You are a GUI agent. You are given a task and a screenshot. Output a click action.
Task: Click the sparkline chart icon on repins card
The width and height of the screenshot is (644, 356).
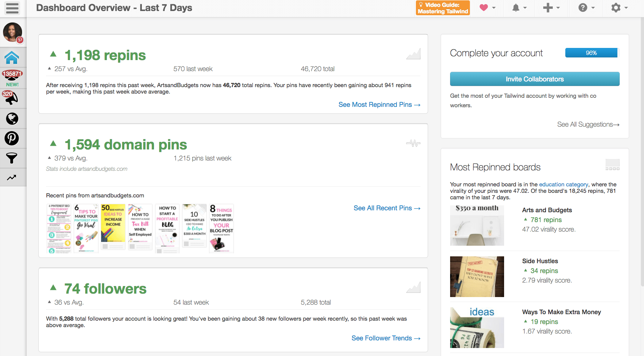coord(413,54)
